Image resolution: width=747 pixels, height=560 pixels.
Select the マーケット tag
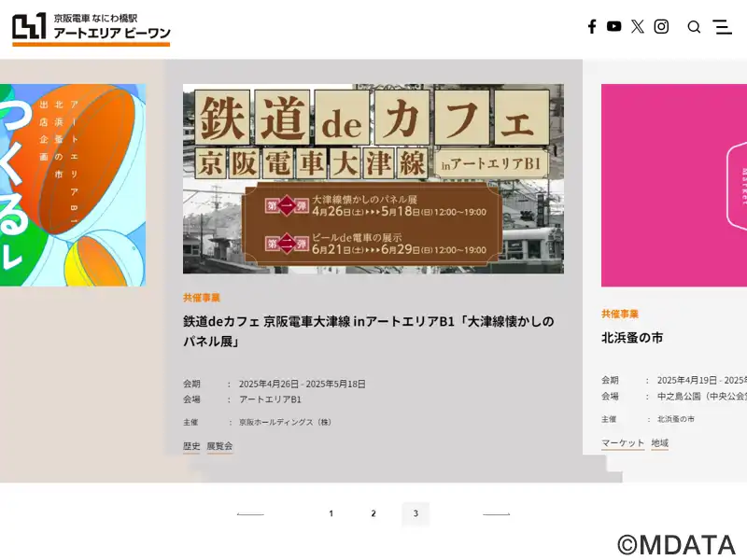pos(623,443)
